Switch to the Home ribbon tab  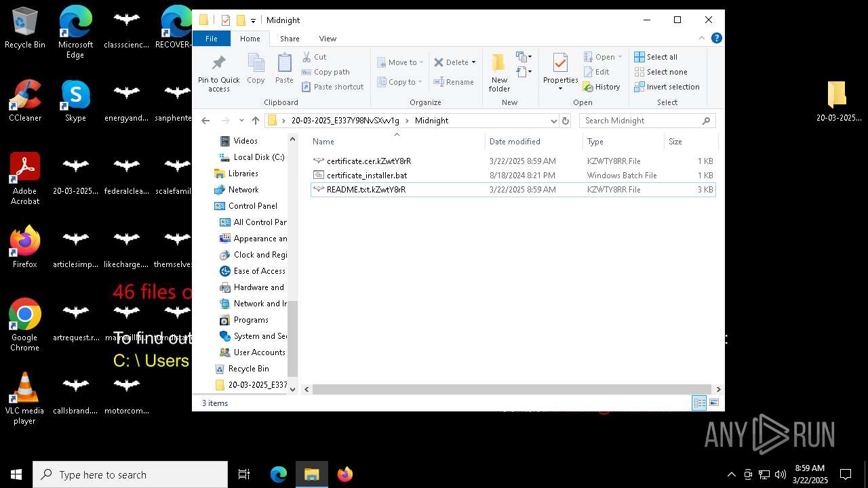[x=250, y=39]
